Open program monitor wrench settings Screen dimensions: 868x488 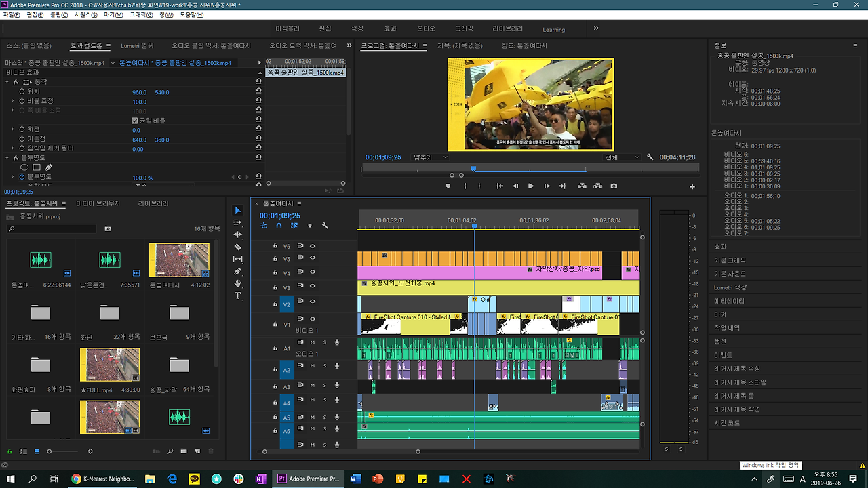coord(650,157)
